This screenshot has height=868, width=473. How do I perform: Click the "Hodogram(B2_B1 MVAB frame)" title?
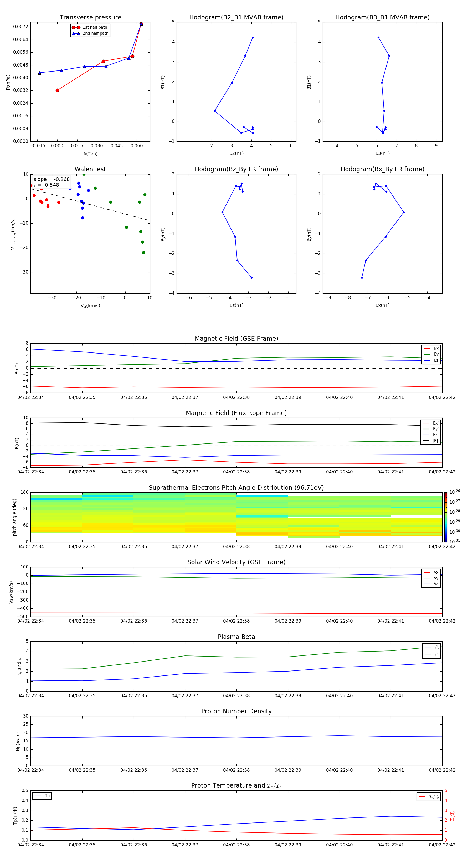tap(236, 18)
